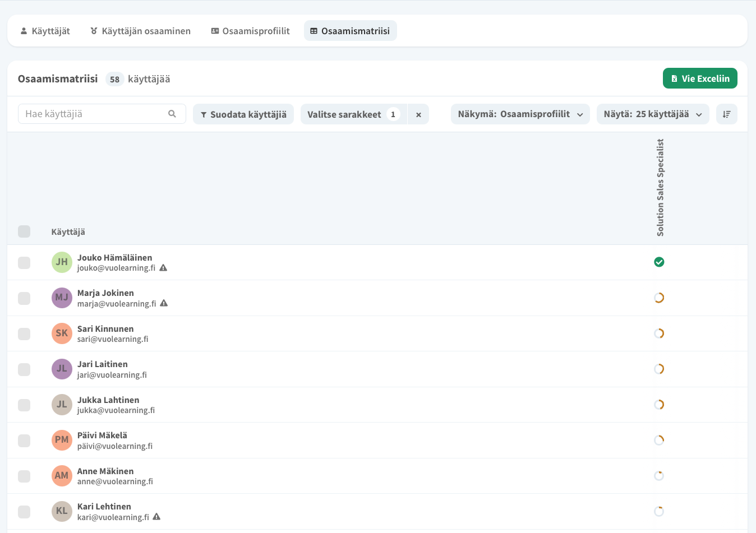
Task: Open the Näkymä: Osaamisprofiilit dropdown
Action: pos(520,114)
